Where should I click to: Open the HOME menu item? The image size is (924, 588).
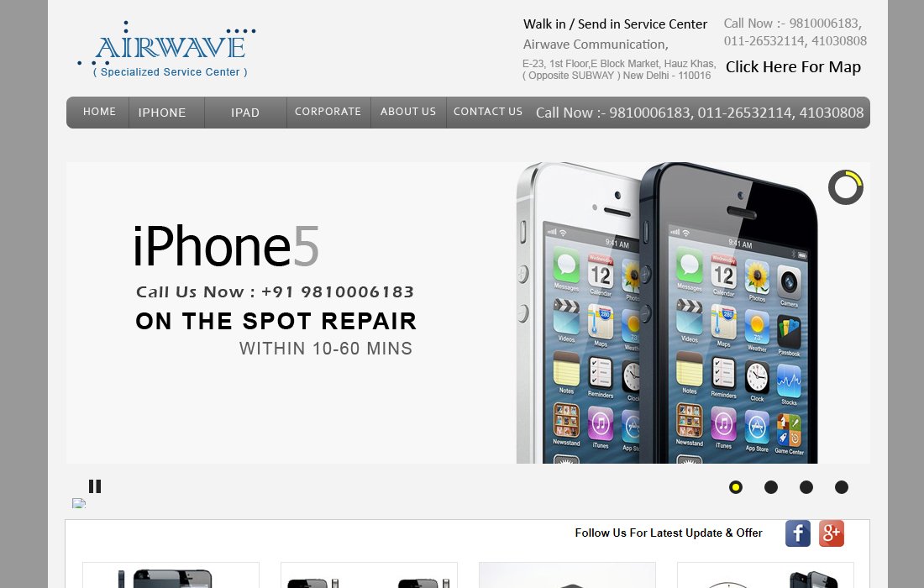tap(99, 112)
